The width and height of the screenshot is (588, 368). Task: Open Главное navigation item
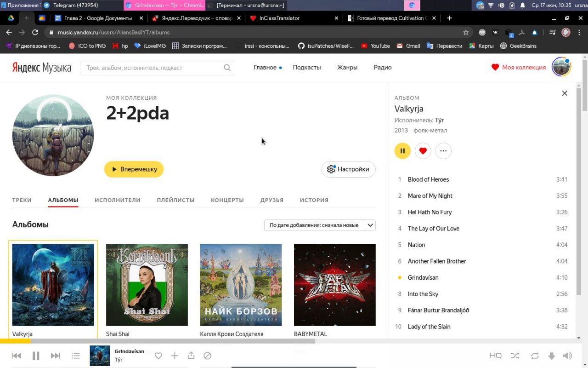coord(265,67)
